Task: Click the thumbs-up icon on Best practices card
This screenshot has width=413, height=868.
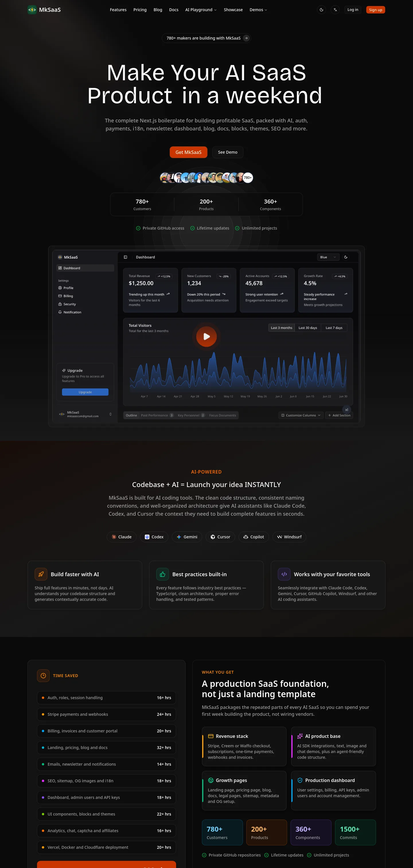Action: pyautogui.click(x=163, y=574)
